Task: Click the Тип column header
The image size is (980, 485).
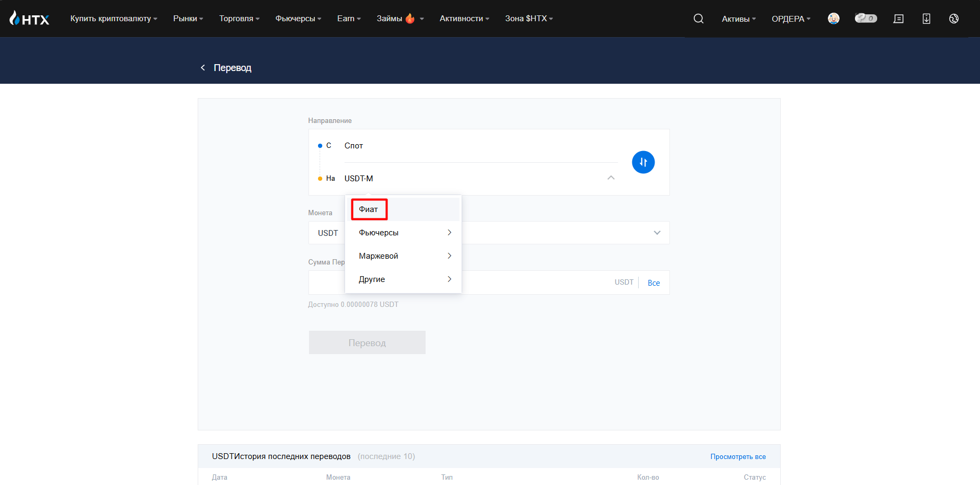Action: pos(447,478)
